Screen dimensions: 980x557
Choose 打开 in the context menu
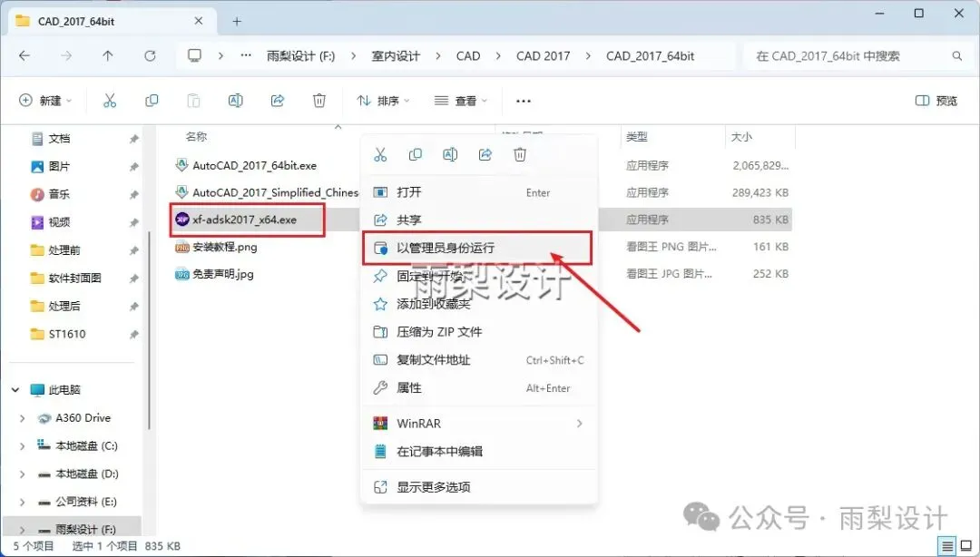coord(479,192)
